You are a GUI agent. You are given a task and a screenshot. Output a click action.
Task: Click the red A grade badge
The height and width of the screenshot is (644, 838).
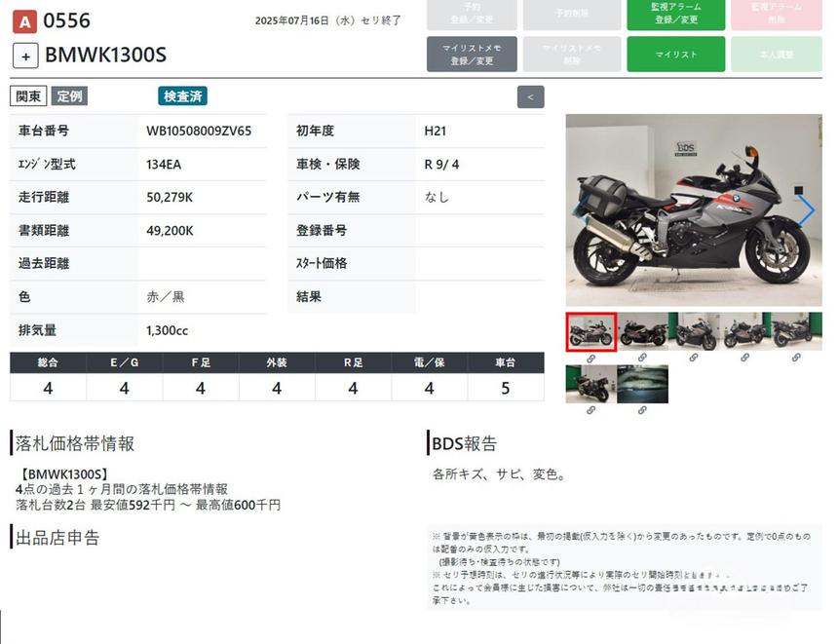[x=25, y=19]
